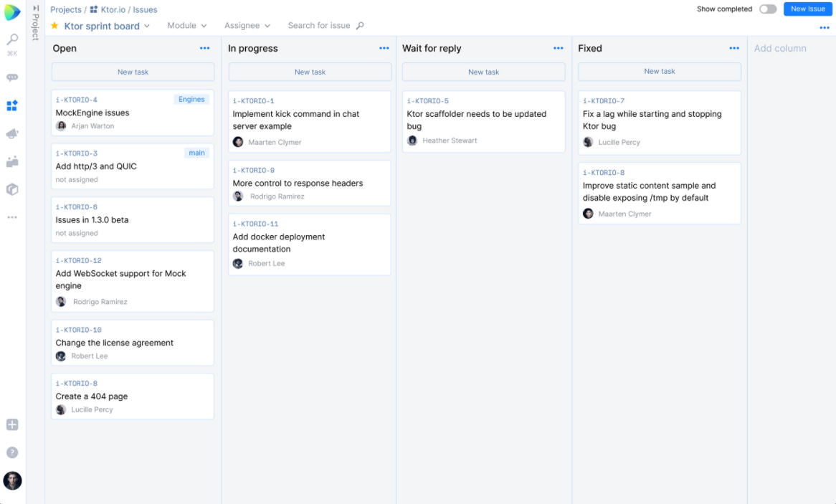Click the Space logo in sidebar

[x=12, y=11]
